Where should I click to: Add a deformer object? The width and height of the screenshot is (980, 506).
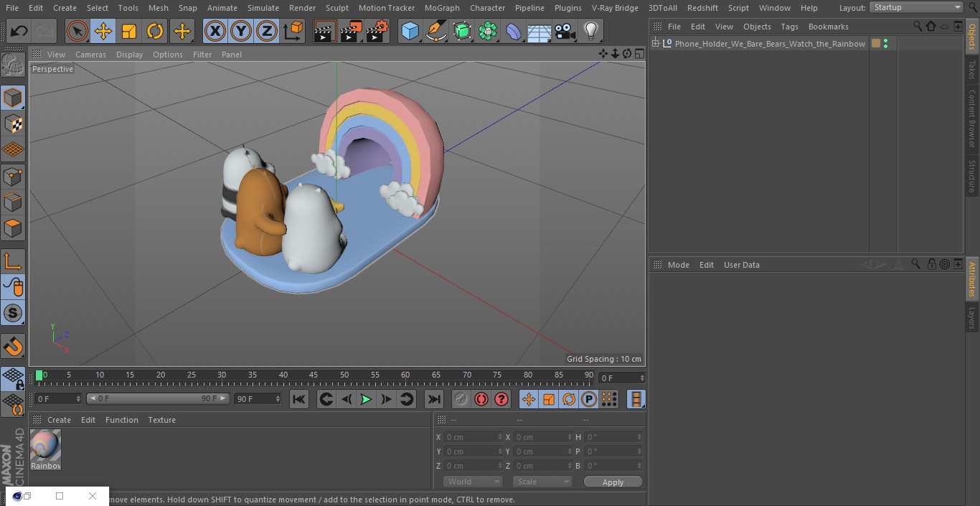click(514, 32)
